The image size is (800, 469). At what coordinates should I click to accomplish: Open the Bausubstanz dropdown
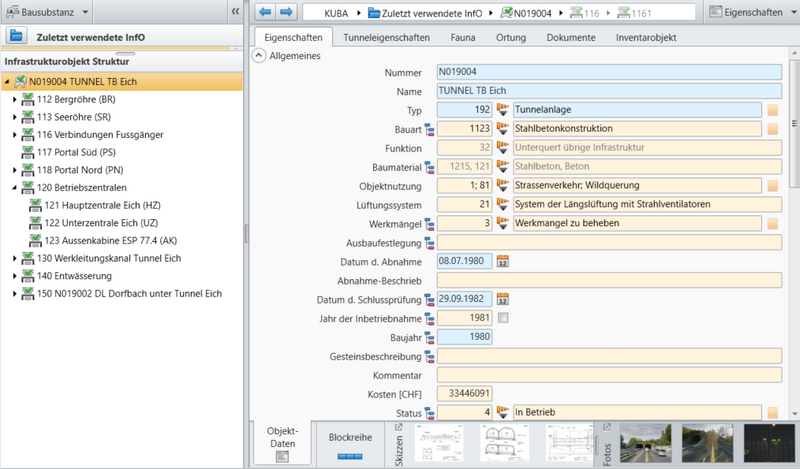(x=85, y=12)
